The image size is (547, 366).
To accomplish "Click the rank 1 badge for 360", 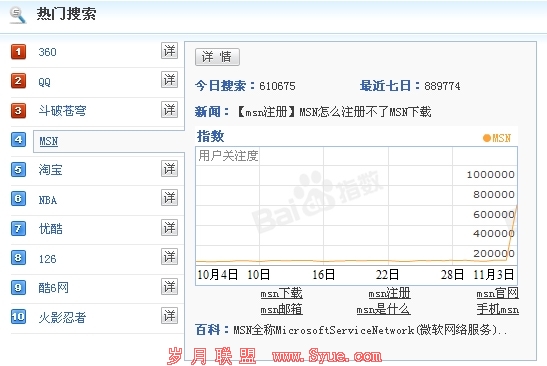I will 18,52.
